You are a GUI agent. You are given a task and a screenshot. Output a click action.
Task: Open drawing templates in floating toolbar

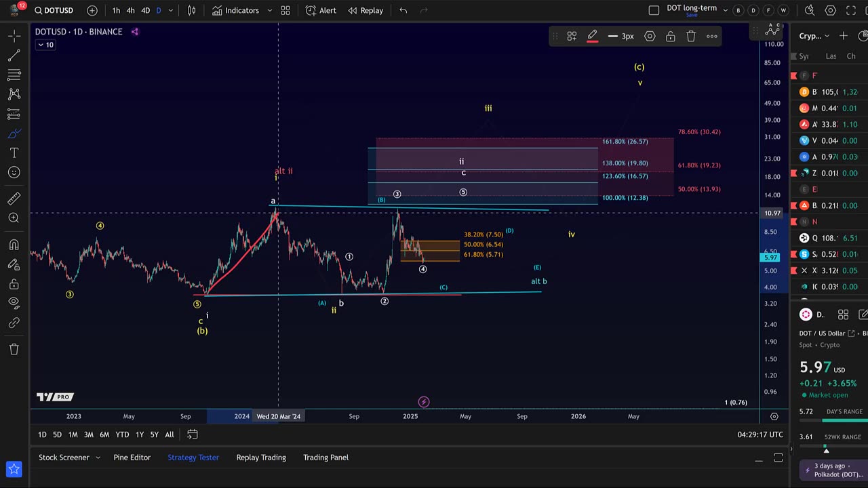(572, 37)
